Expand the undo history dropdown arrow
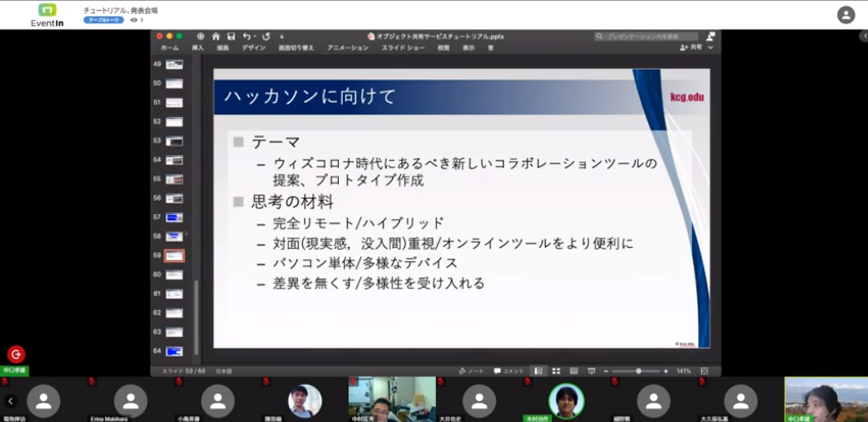This screenshot has width=868, height=422. tap(255, 36)
